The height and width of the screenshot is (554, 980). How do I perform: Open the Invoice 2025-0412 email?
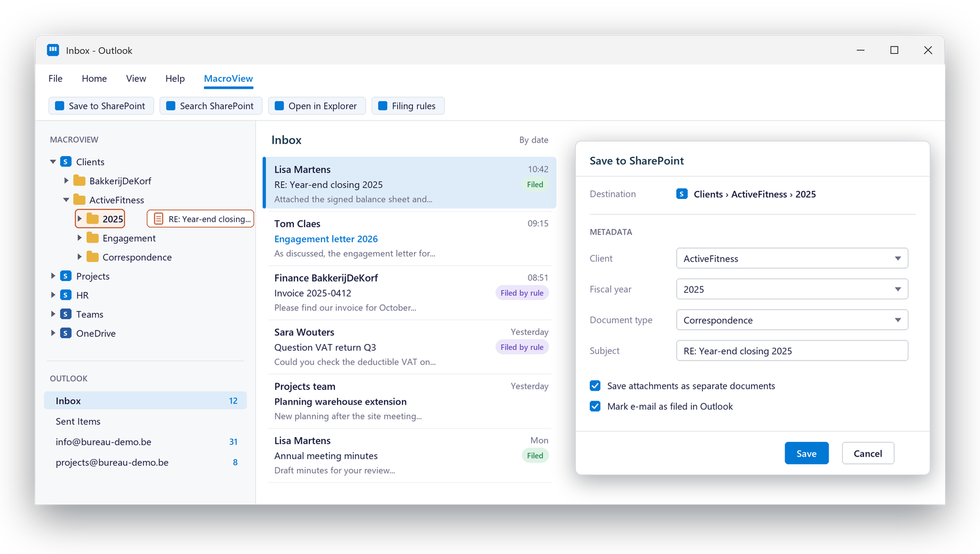pos(410,293)
